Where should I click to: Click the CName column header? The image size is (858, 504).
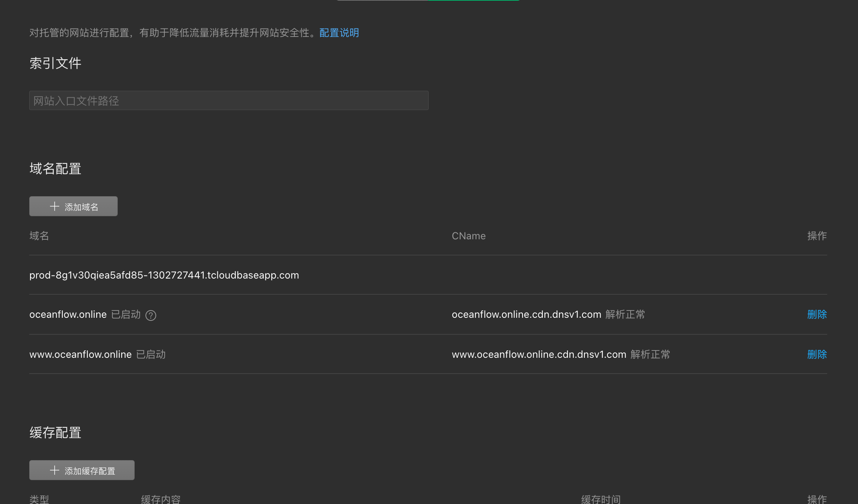point(468,236)
